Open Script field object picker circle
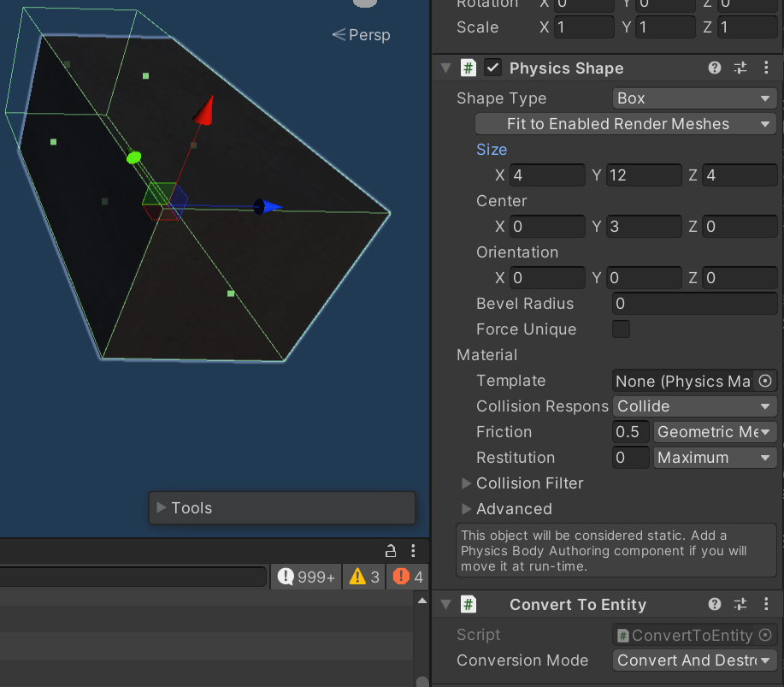This screenshot has width=784, height=687. coord(765,635)
